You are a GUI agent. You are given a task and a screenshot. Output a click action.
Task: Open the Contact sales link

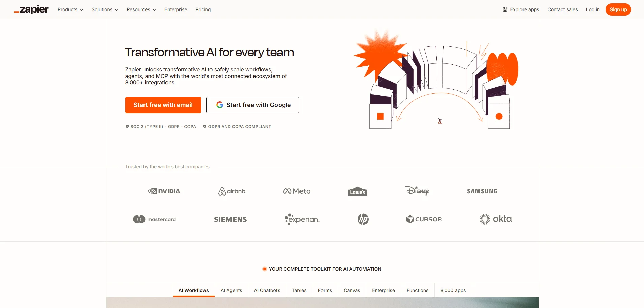562,9
